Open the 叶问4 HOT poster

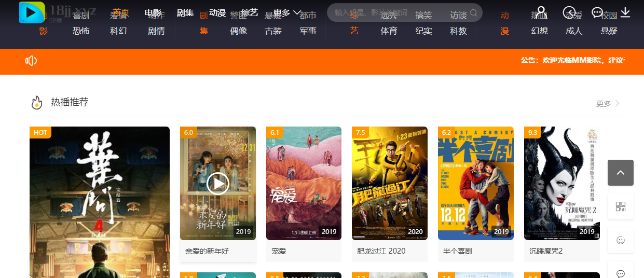tap(100, 202)
